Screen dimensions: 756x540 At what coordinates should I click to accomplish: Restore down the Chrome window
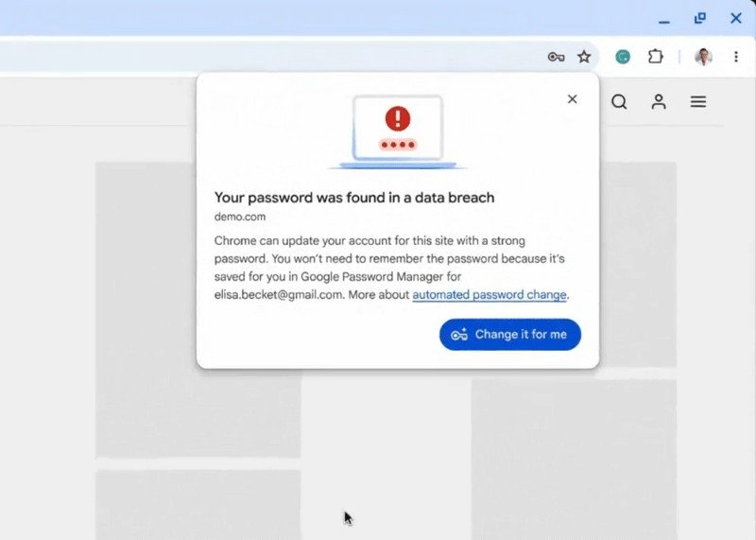tap(699, 18)
